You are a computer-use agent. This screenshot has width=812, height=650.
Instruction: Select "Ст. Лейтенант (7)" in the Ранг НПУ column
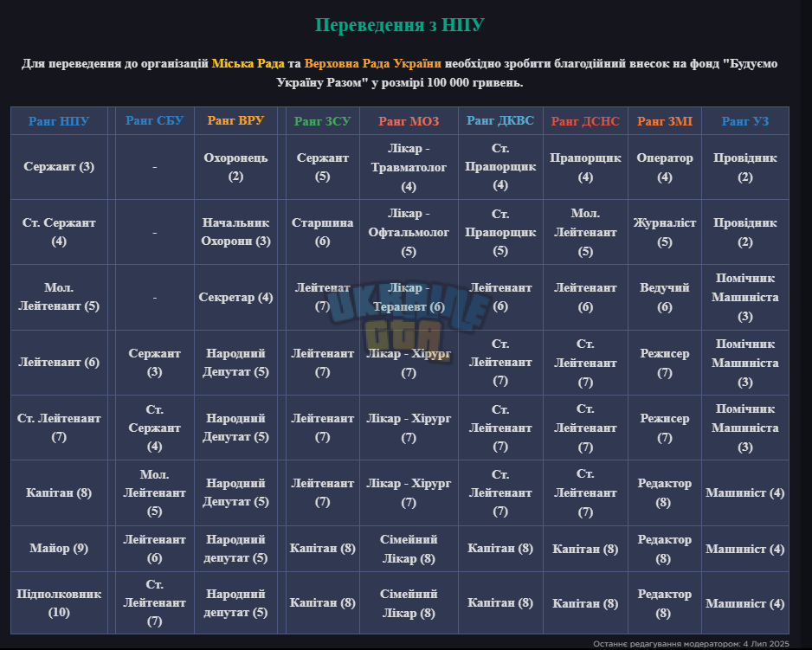[x=59, y=428]
